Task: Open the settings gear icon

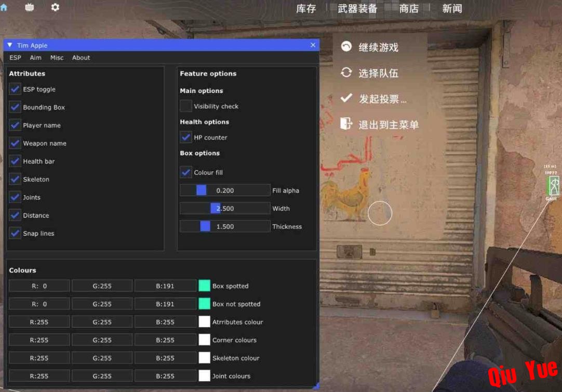Action: pyautogui.click(x=55, y=7)
